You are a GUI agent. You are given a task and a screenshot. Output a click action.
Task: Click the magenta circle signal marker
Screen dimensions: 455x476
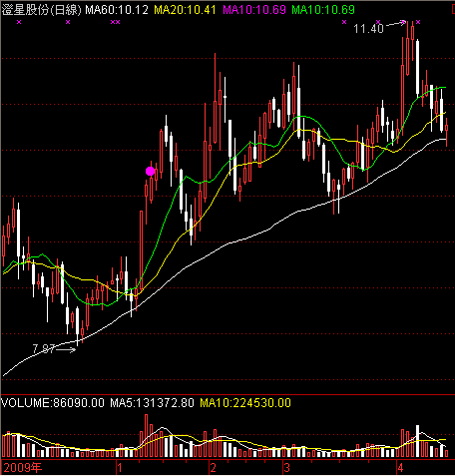click(x=150, y=172)
